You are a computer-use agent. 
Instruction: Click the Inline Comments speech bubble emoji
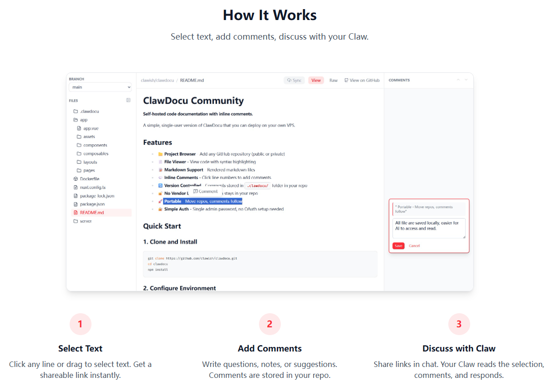[x=160, y=178]
